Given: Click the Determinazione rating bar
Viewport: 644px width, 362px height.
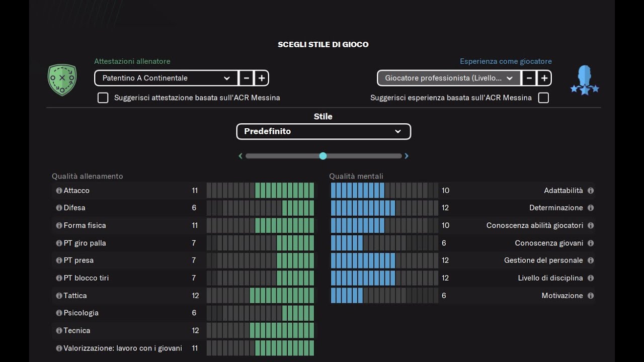Looking at the screenshot, I should point(384,208).
